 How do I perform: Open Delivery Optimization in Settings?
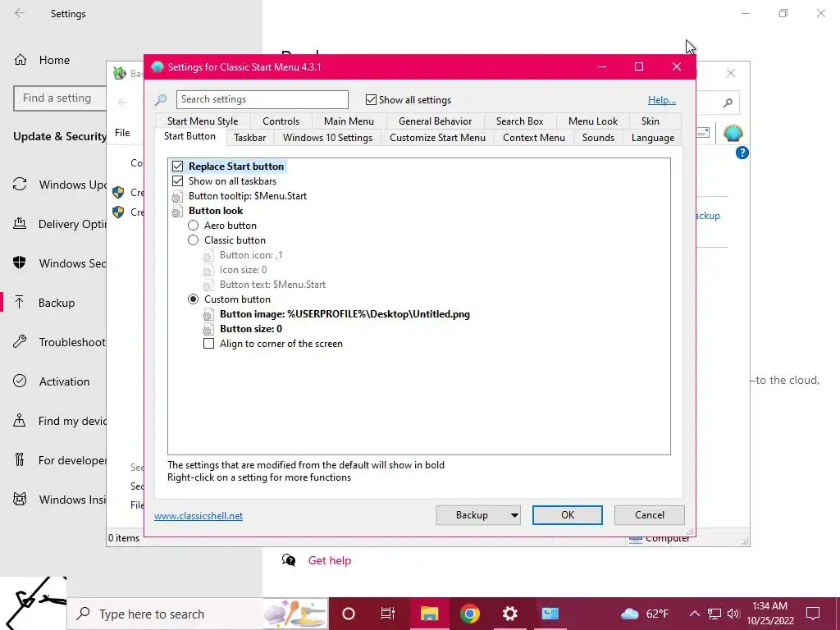(x=60, y=224)
